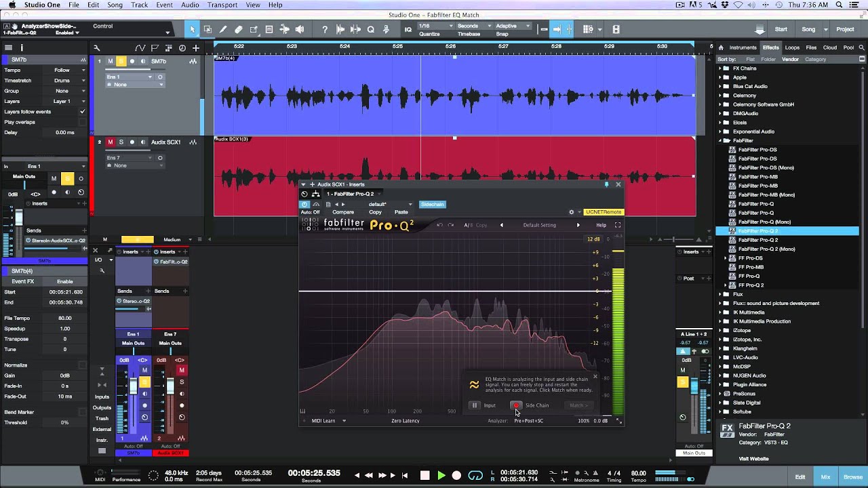Viewport: 868px width, 488px height.
Task: Toggle the Sidechain button
Action: pos(432,204)
